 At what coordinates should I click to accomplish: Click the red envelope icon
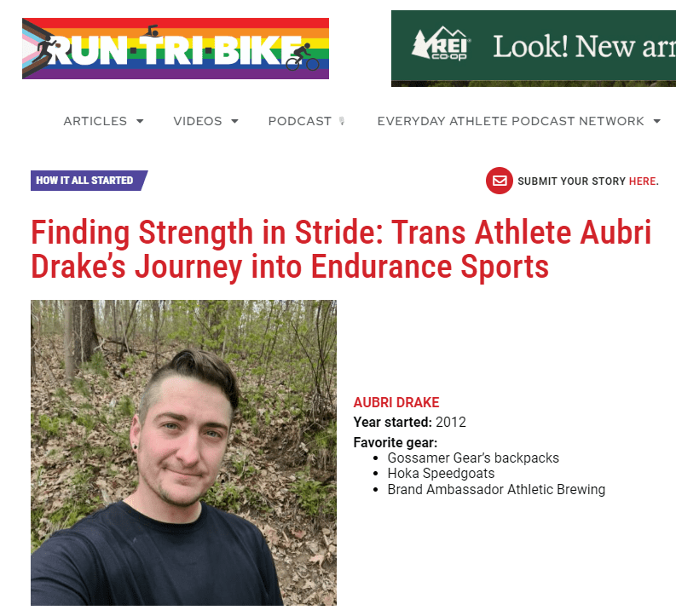coord(499,181)
